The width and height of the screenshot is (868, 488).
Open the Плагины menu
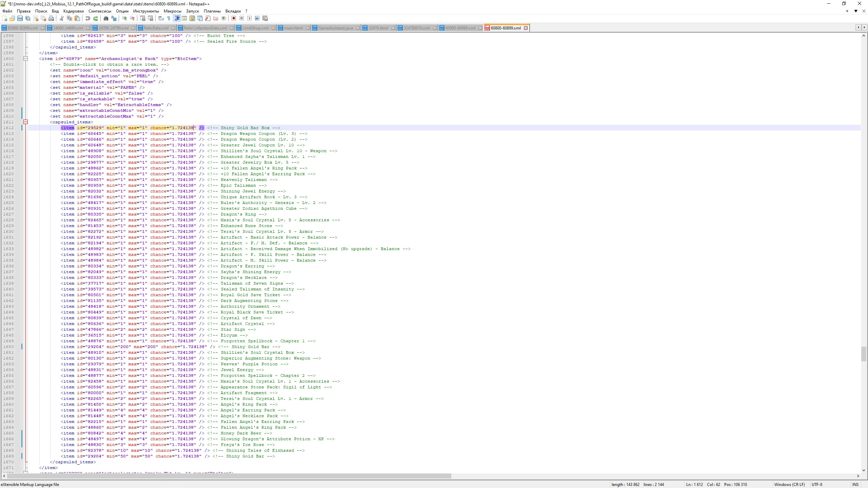(212, 11)
